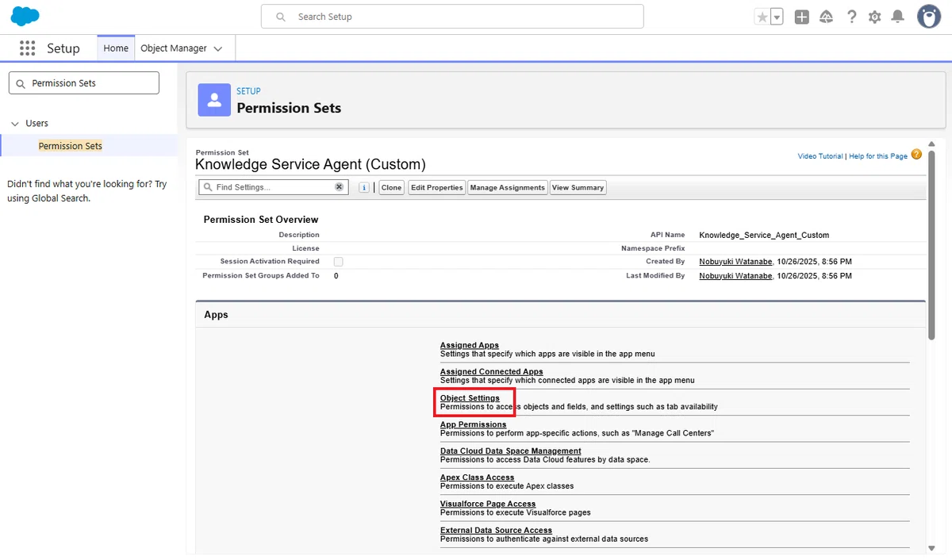The width and height of the screenshot is (952, 560).
Task: Open the Apex Class Access link
Action: [x=478, y=478]
